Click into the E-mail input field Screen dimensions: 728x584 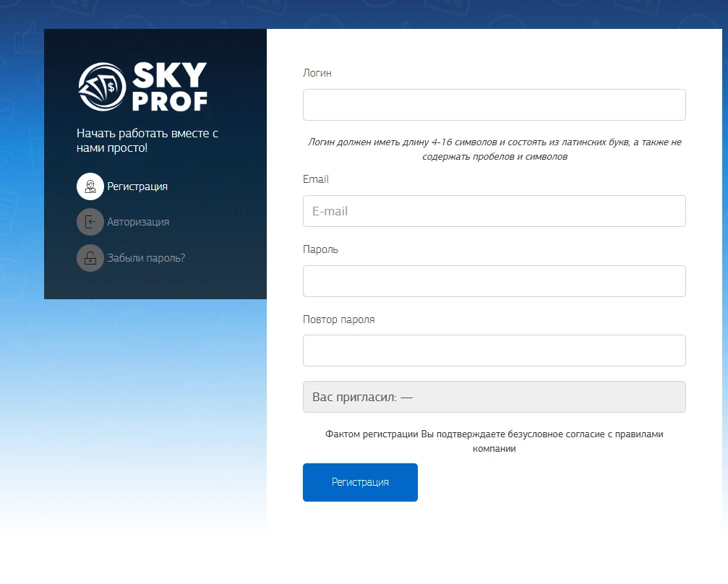[494, 211]
